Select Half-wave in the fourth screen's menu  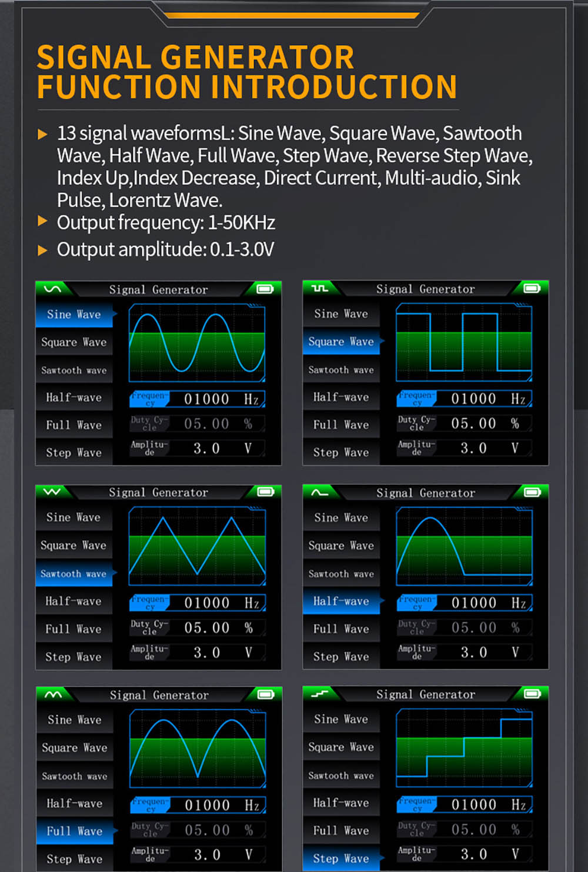coord(341,601)
